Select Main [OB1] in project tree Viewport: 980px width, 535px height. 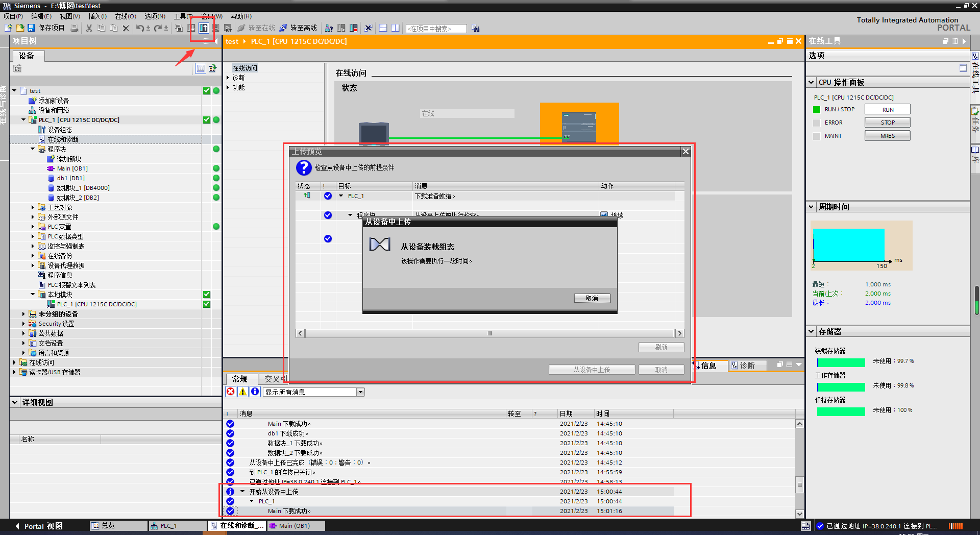pyautogui.click(x=72, y=168)
